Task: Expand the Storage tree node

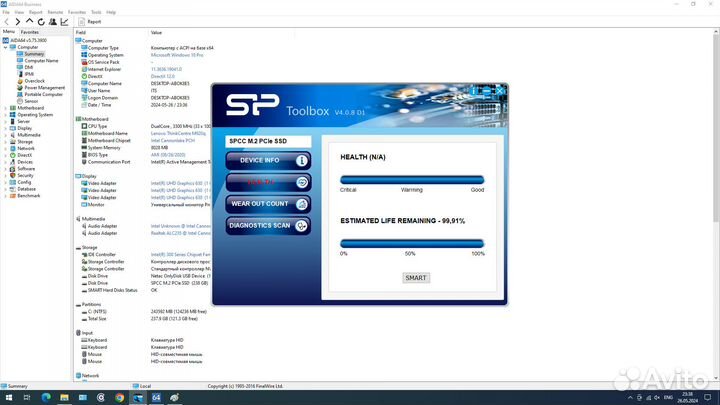Action: [6, 142]
